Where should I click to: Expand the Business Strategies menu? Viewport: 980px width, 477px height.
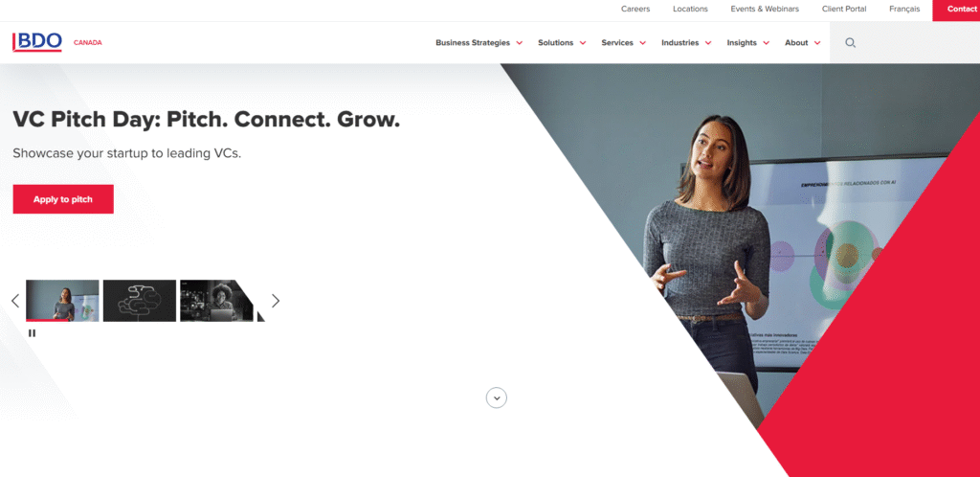coord(479,42)
